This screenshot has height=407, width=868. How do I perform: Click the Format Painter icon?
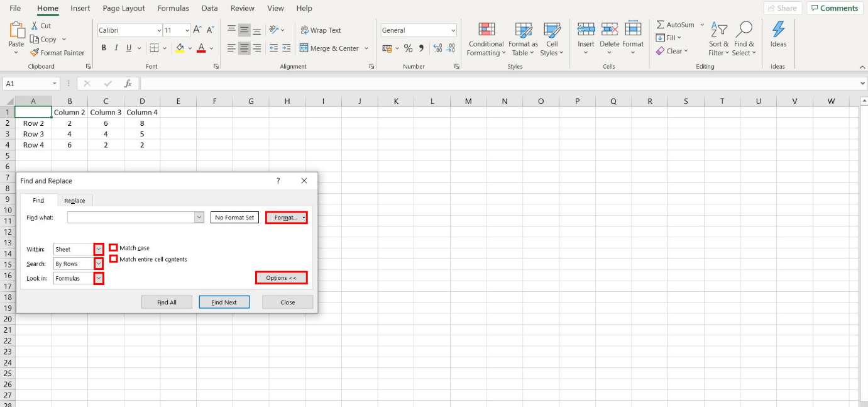pyautogui.click(x=35, y=53)
